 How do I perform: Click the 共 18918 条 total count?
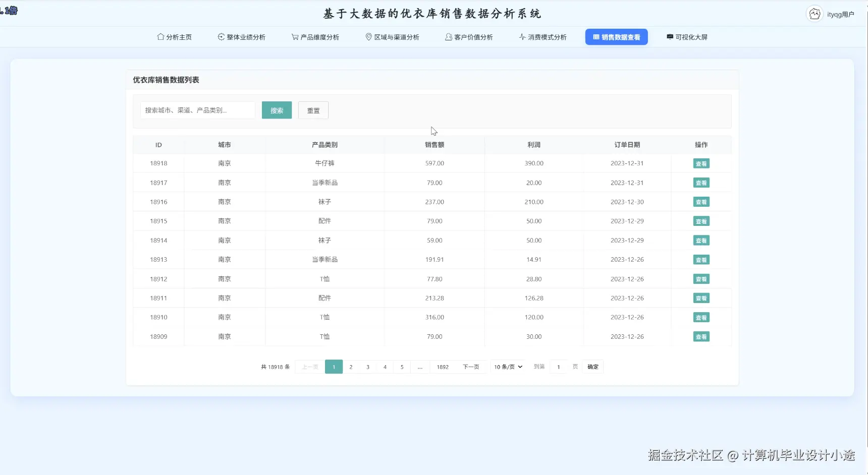276,367
